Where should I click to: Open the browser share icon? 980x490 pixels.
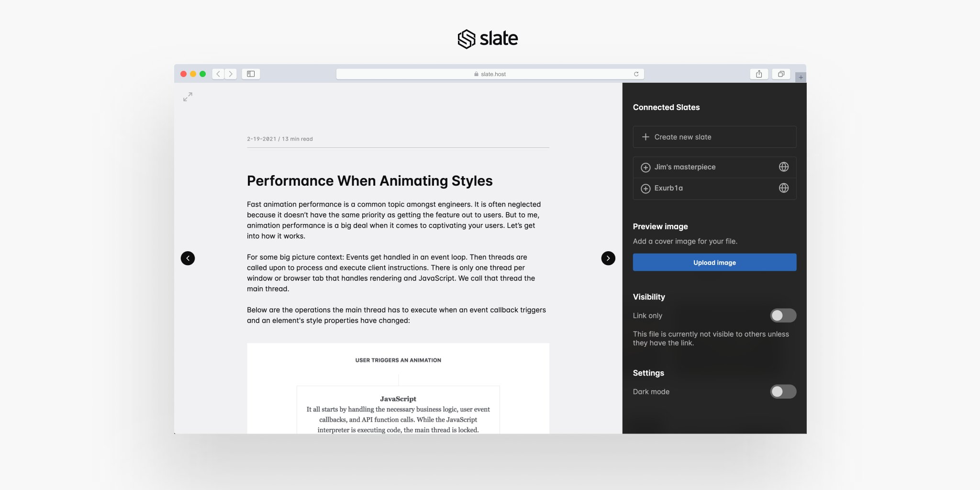pyautogui.click(x=759, y=74)
